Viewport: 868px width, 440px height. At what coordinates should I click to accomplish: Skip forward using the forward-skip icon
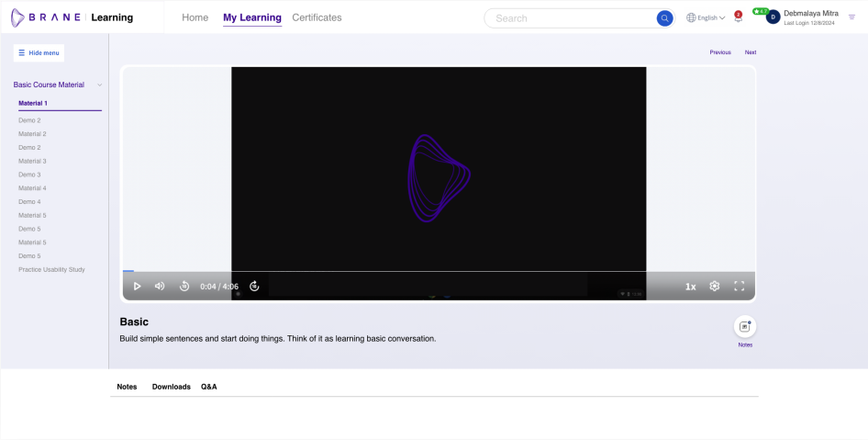pos(254,286)
